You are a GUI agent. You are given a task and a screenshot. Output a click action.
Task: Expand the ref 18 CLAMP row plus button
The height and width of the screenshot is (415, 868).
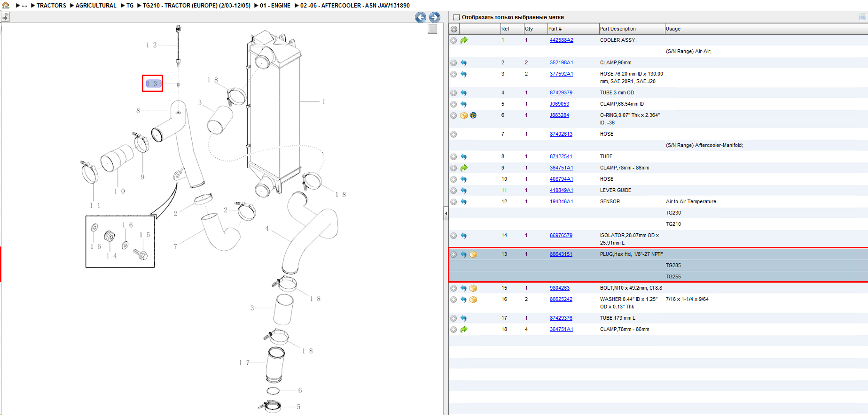coord(454,330)
